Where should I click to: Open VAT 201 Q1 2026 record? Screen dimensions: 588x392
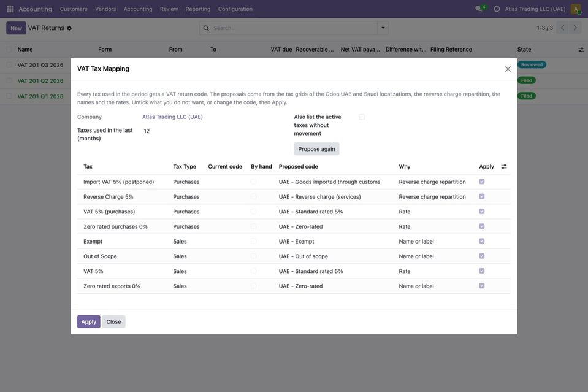[x=40, y=96]
